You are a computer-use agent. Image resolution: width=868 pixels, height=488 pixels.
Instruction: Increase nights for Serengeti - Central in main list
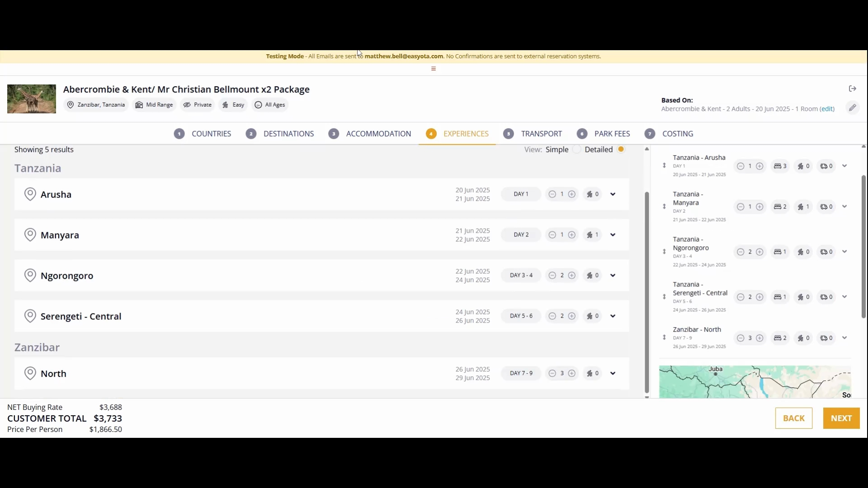click(572, 316)
